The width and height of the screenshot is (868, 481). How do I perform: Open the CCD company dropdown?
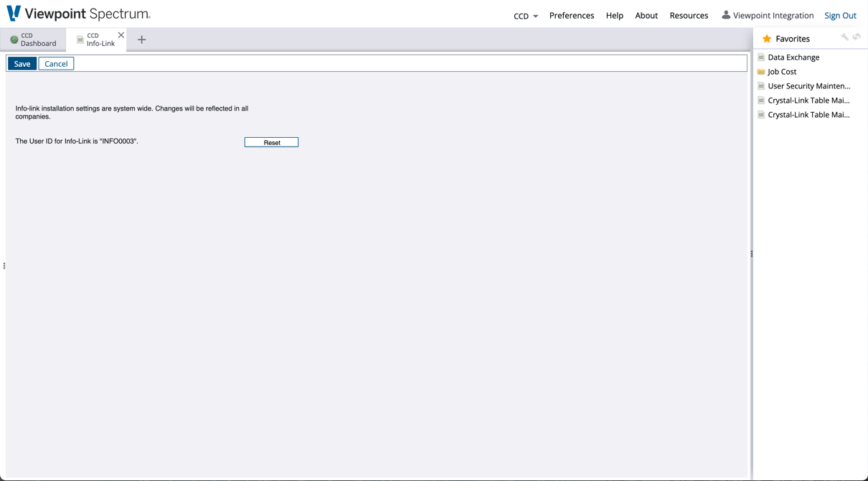tap(525, 16)
